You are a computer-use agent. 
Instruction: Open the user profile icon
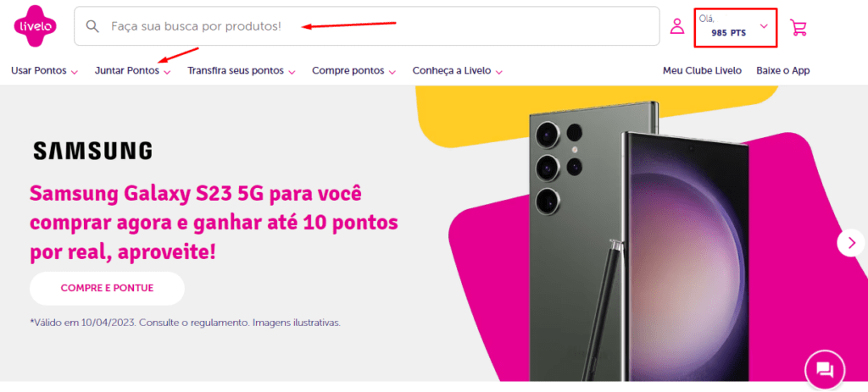coord(677,26)
